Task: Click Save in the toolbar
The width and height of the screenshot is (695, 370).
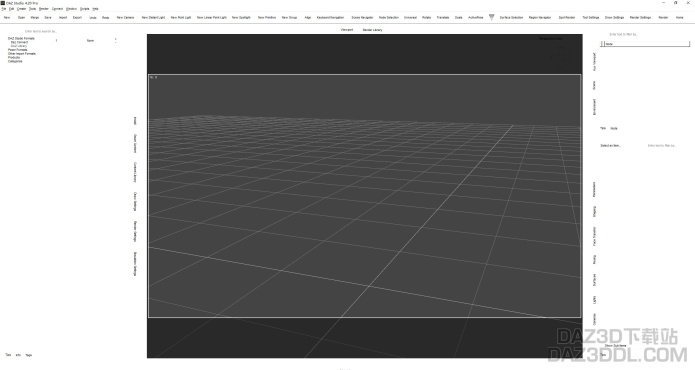Action: pyautogui.click(x=48, y=18)
